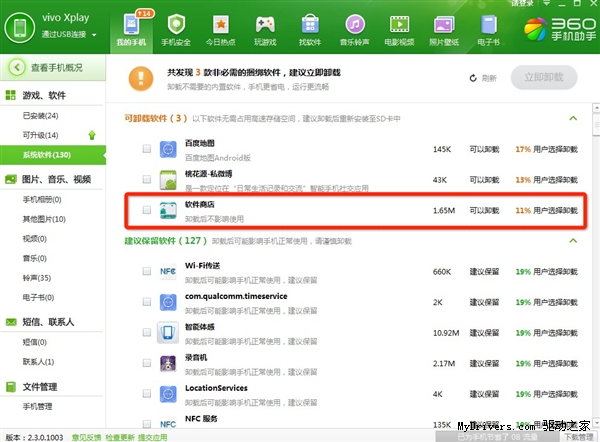This screenshot has height=442, width=600.
Task: Click 查看手机概况 button
Action: [52, 68]
